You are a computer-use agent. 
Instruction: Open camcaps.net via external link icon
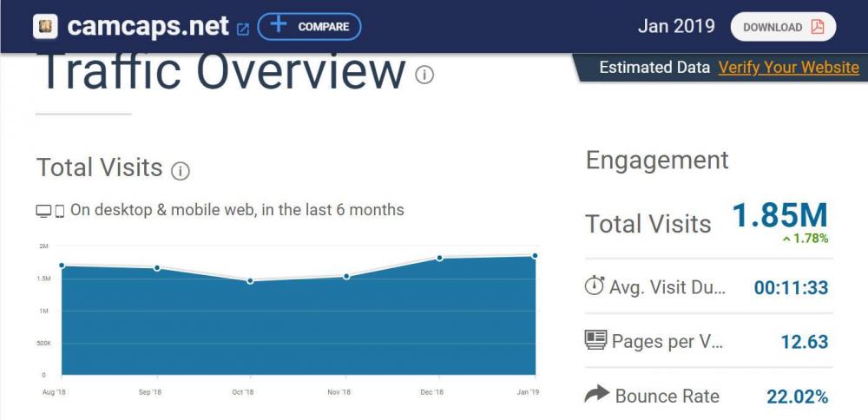coord(243,29)
